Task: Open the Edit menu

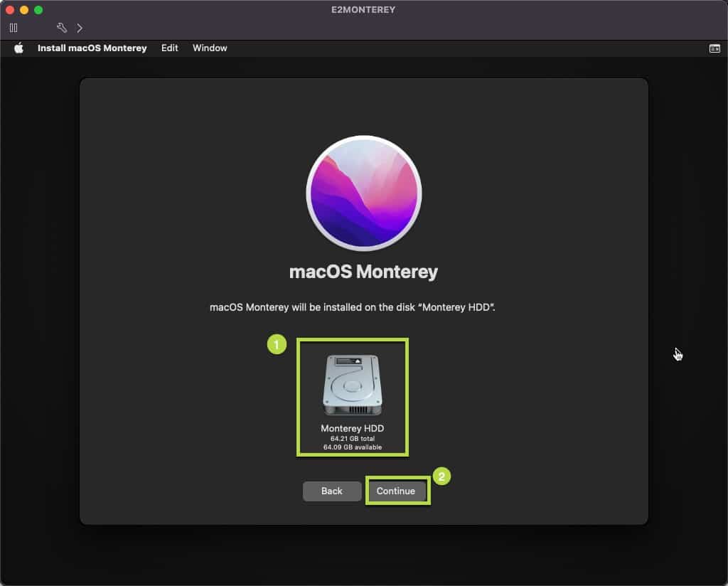Action: point(169,48)
